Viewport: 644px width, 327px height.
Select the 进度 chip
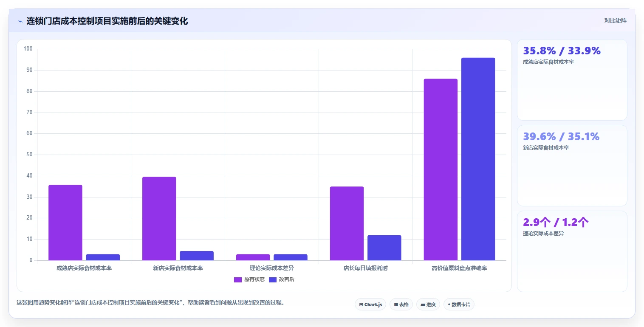pos(428,304)
